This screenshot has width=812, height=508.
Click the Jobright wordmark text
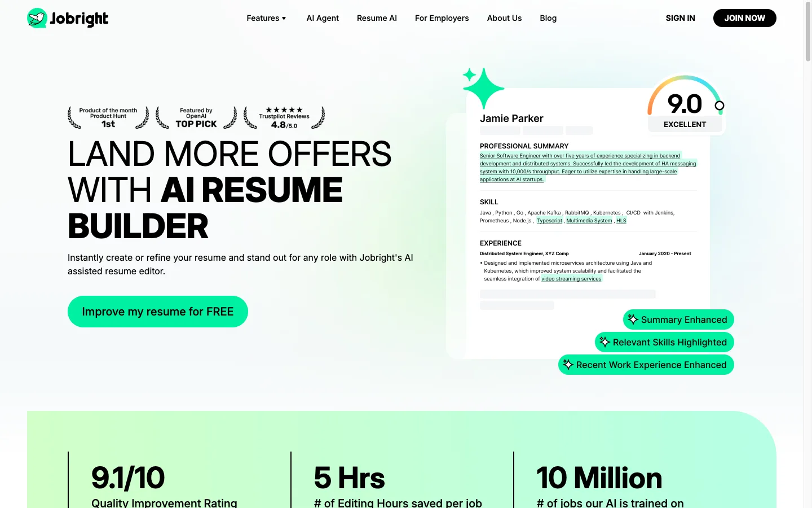point(79,19)
